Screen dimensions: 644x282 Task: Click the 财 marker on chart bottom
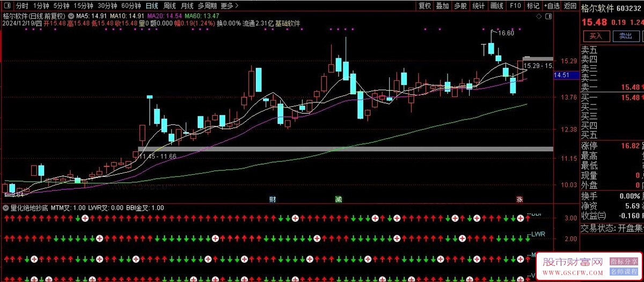[273, 199]
